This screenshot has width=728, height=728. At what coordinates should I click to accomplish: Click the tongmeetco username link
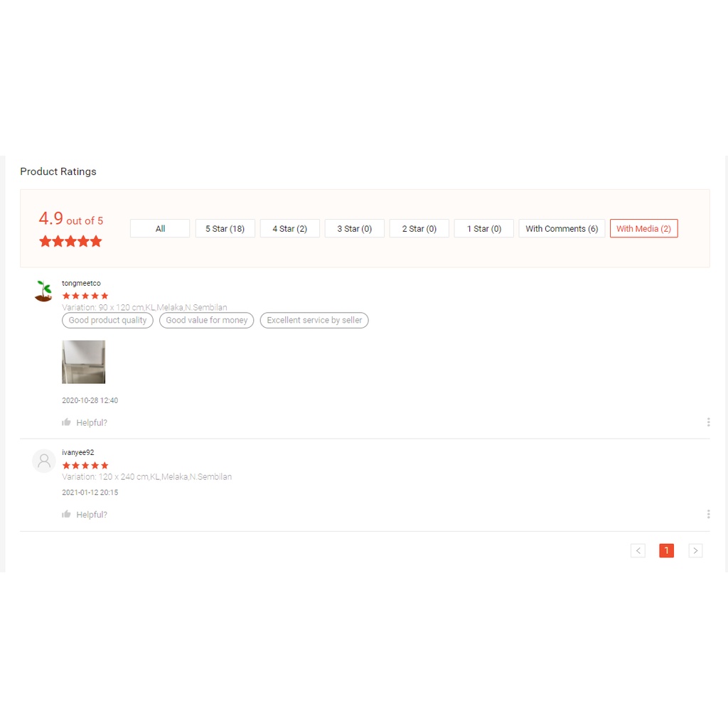[81, 283]
